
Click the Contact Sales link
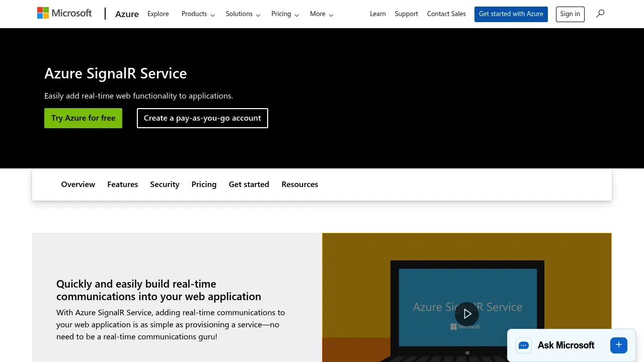pyautogui.click(x=446, y=14)
